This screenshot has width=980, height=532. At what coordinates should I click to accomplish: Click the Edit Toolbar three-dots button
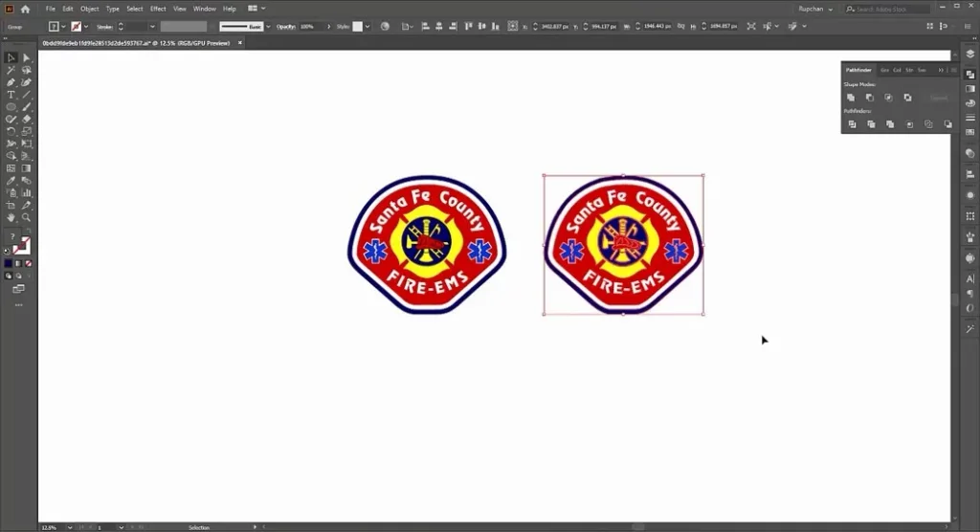(x=19, y=305)
